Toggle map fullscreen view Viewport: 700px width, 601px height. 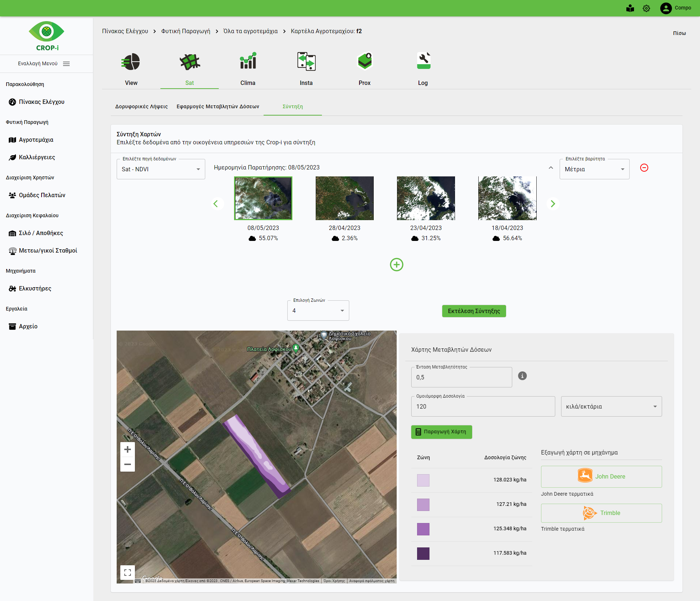coord(128,573)
